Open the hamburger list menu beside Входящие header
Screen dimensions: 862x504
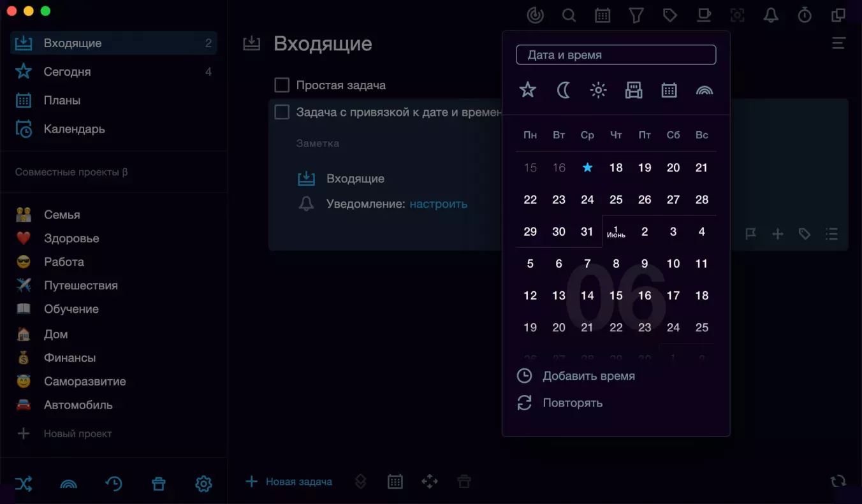pyautogui.click(x=838, y=43)
